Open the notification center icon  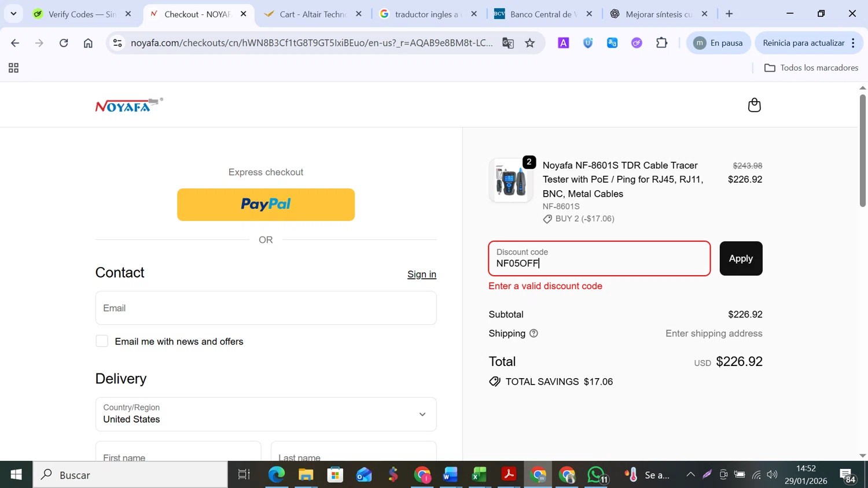(848, 475)
